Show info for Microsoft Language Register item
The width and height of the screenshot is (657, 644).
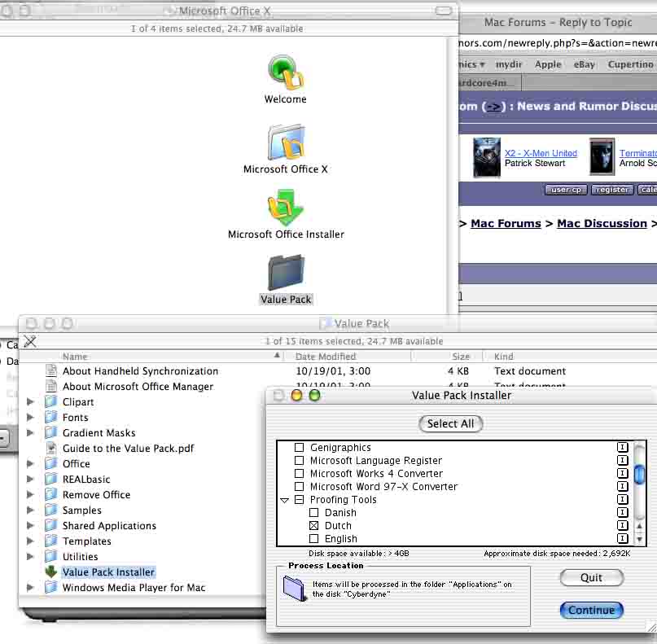click(x=623, y=460)
